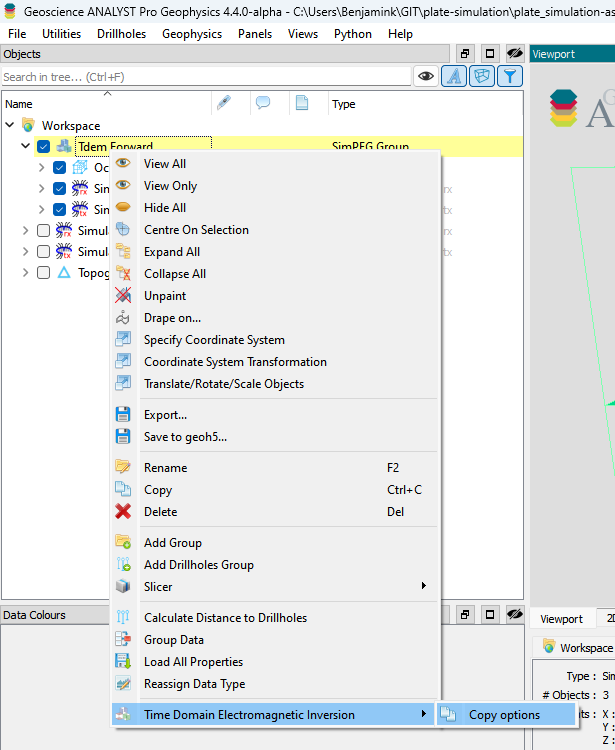Enable the Topography object checkbox
This screenshot has width=615, height=750.
tap(43, 273)
